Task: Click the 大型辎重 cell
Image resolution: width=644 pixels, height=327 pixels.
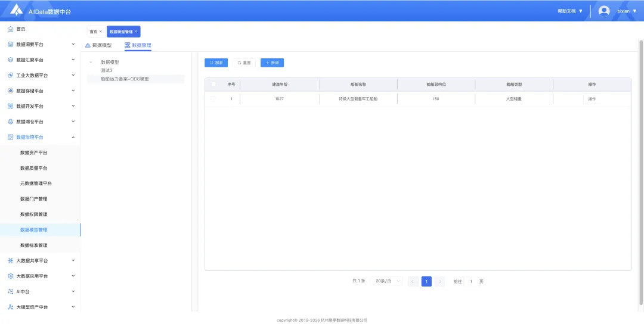Action: 514,99
